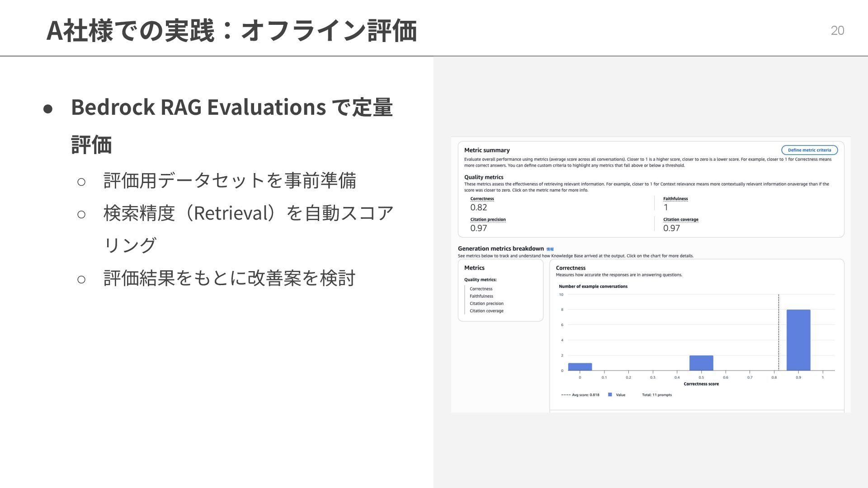Click the tallest bar at score 0.9
The image size is (868, 488).
point(798,340)
